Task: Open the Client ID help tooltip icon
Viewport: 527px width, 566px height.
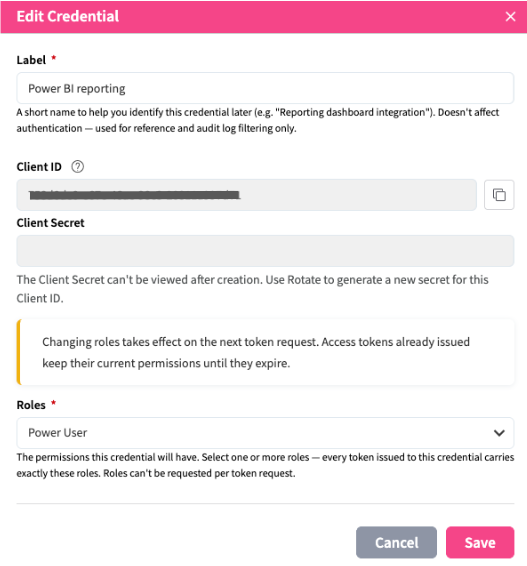Action: pyautogui.click(x=77, y=167)
